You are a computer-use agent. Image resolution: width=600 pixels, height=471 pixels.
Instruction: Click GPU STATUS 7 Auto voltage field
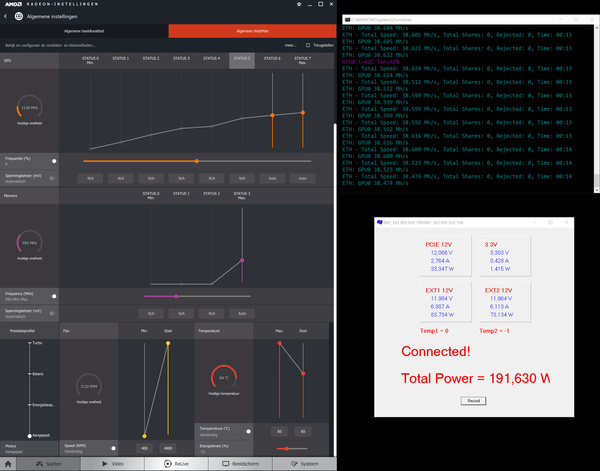pyautogui.click(x=302, y=178)
